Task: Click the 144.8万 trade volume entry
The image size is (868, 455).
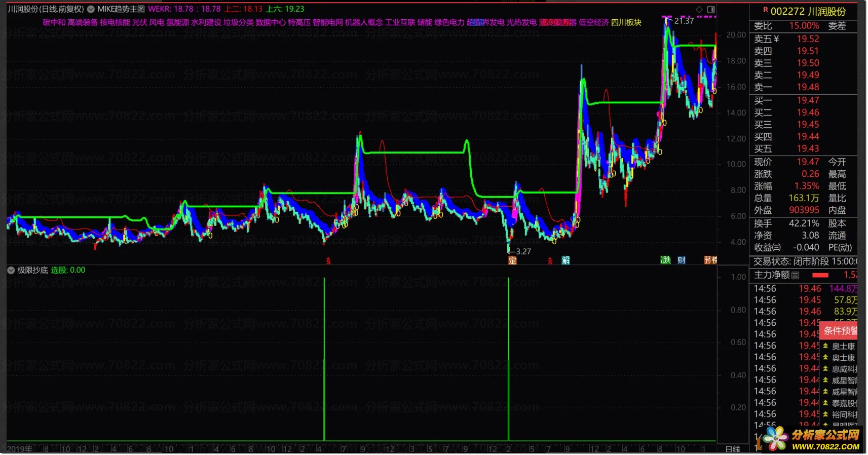Action: [843, 289]
